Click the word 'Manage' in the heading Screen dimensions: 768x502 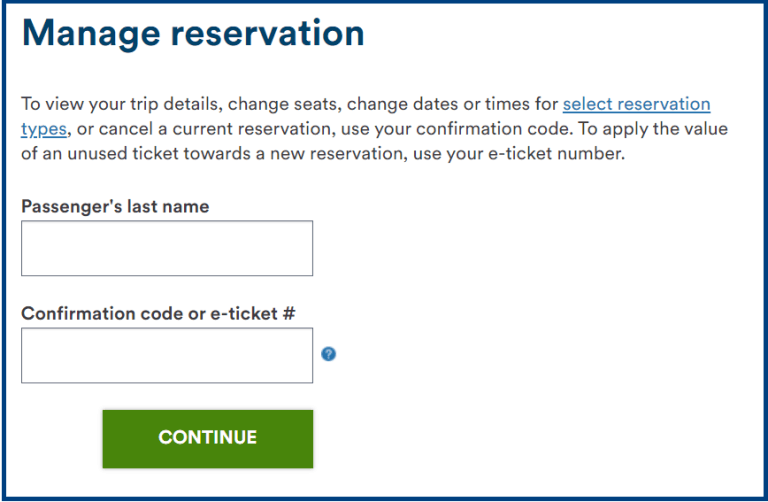(91, 33)
